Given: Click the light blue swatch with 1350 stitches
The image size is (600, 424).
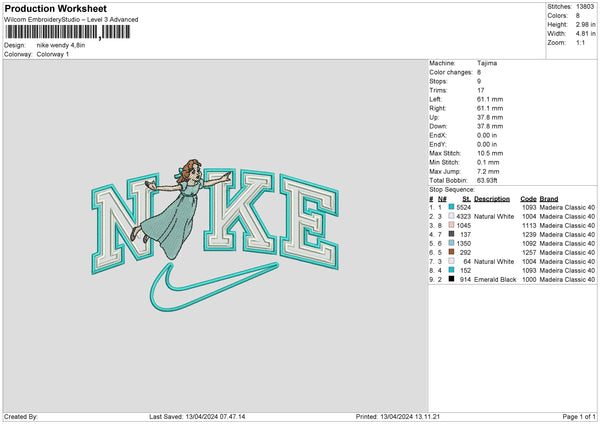Looking at the screenshot, I should [451, 243].
